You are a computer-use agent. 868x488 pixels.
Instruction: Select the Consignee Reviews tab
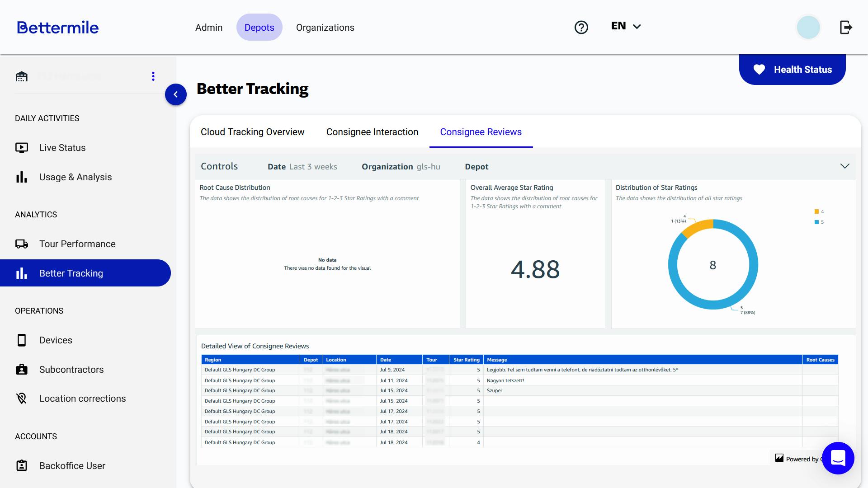[x=481, y=132]
